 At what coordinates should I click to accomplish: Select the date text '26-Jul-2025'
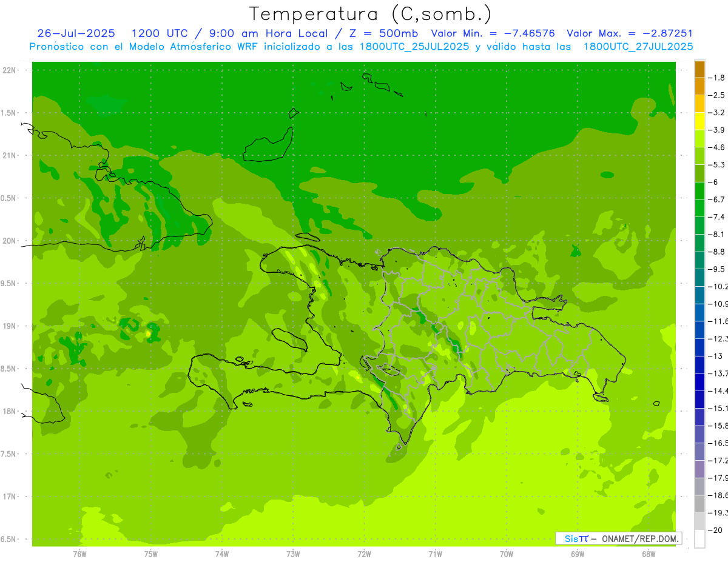76,33
